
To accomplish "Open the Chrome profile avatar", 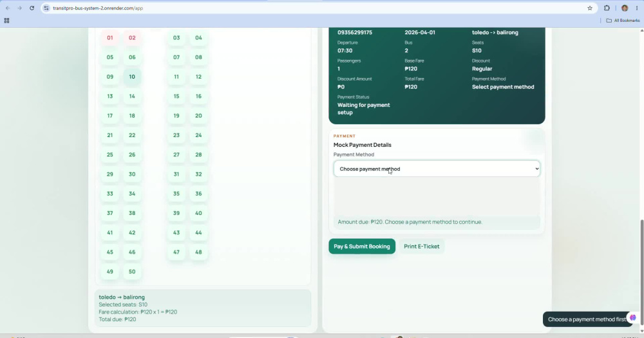I will 625,8.
